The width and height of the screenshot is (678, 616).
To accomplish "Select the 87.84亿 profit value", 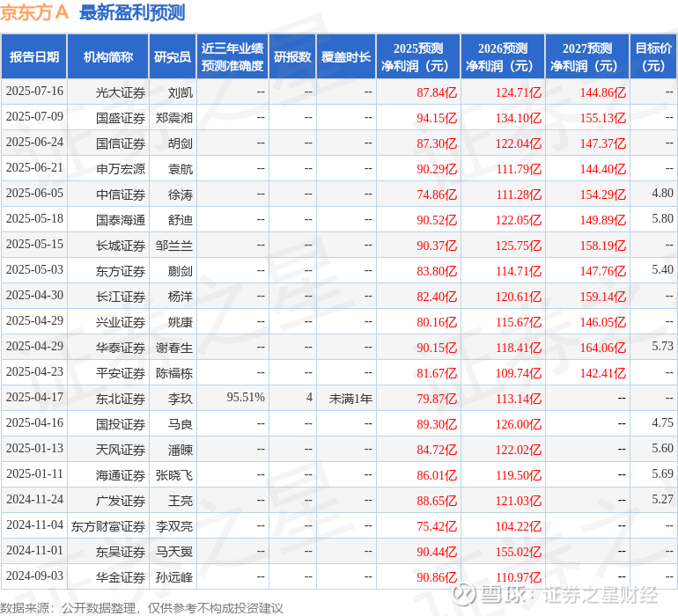I will click(437, 92).
